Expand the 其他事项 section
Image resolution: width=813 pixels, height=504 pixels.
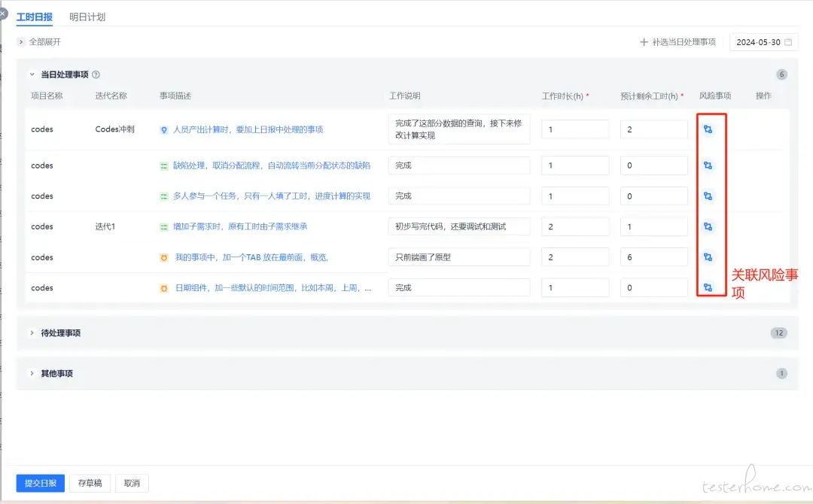click(32, 373)
